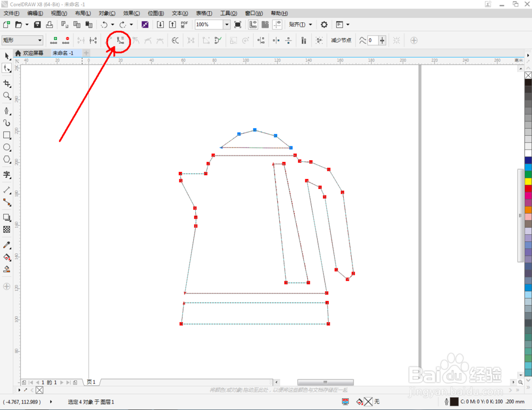Pick the red color swatch in palette
The image size is (532, 410).
(x=528, y=188)
